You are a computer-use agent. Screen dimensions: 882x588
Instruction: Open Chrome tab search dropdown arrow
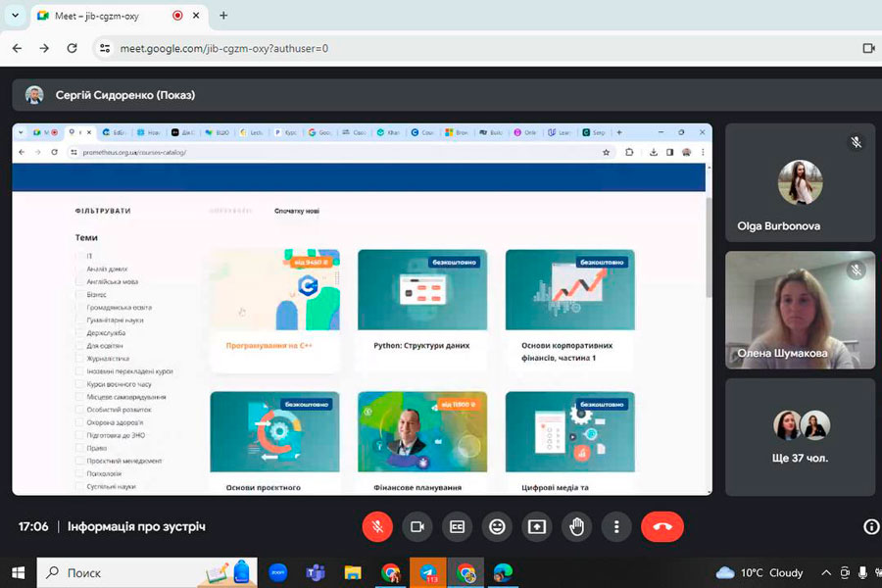[15, 16]
